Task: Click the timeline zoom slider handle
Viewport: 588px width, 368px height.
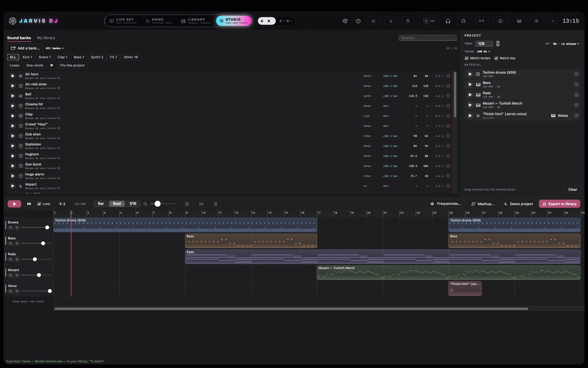Action: click(x=157, y=204)
